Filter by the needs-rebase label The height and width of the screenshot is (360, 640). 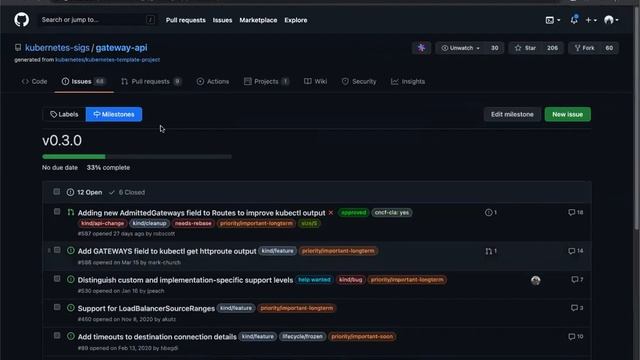[193, 223]
